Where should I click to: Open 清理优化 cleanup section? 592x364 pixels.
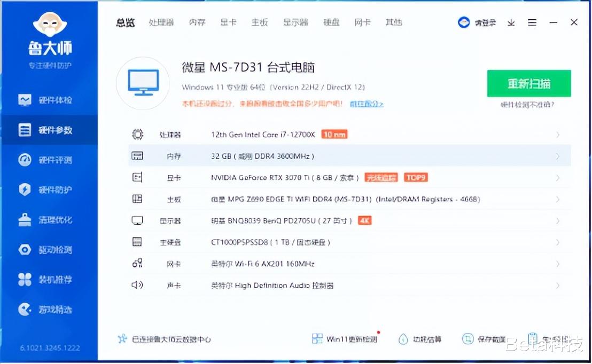tap(45, 220)
